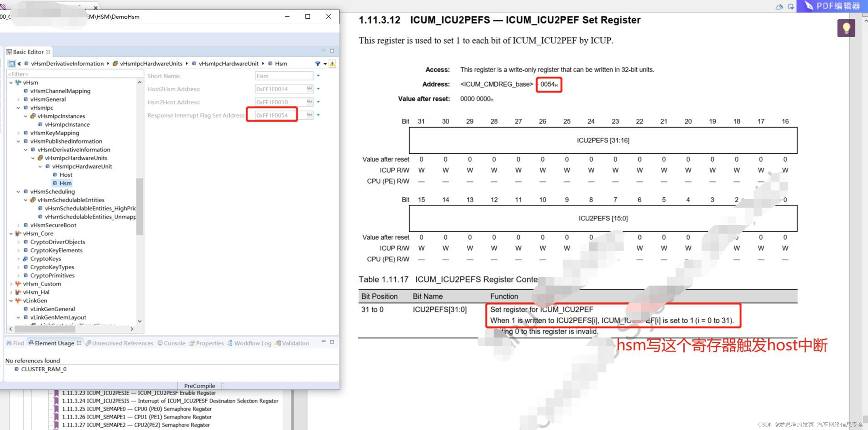Image resolution: width=868 pixels, height=430 pixels.
Task: Toggle hex format on Hsm2Host Address
Action: tap(309, 102)
